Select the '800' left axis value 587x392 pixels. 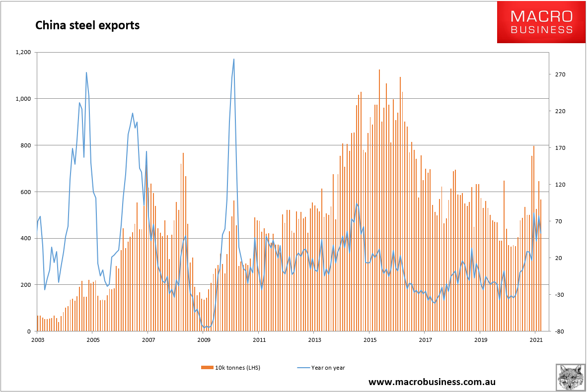pos(26,145)
